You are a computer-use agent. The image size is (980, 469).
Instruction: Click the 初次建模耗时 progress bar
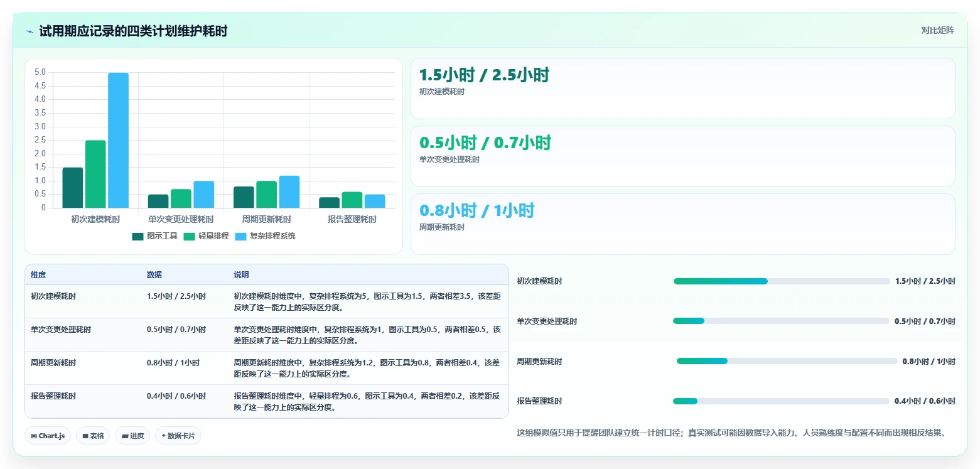click(x=782, y=281)
